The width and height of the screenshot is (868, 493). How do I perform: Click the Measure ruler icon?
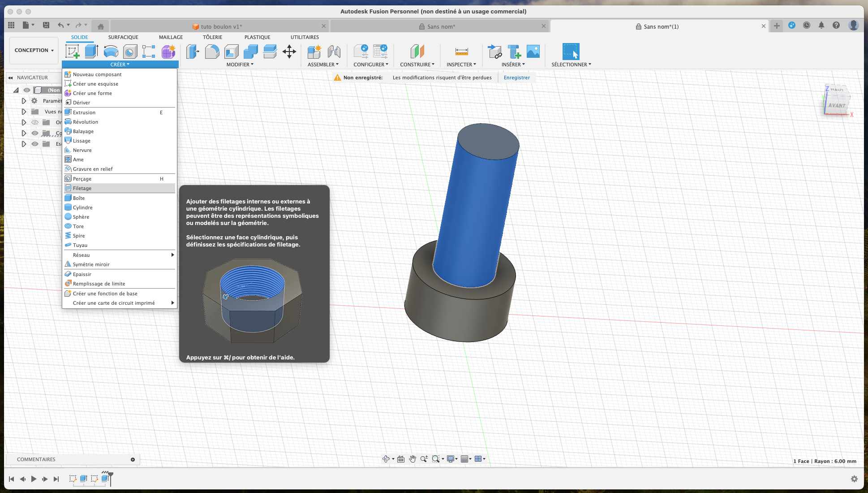click(x=461, y=52)
